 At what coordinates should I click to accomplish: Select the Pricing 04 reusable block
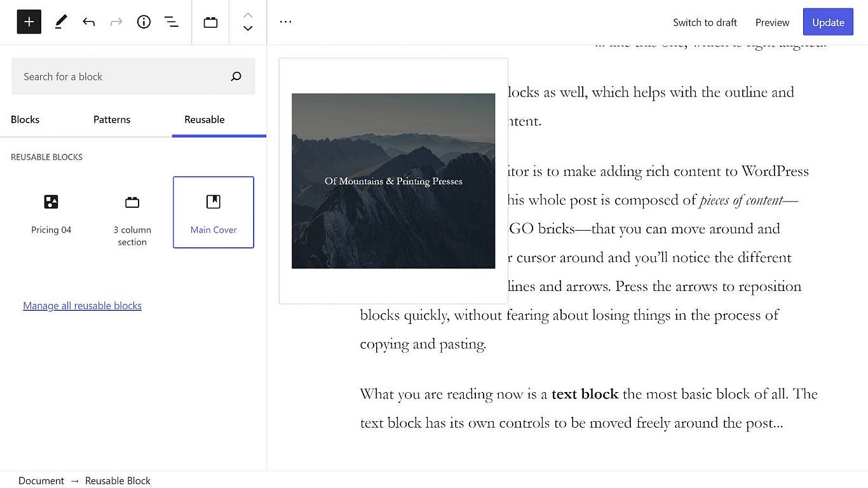click(x=51, y=212)
